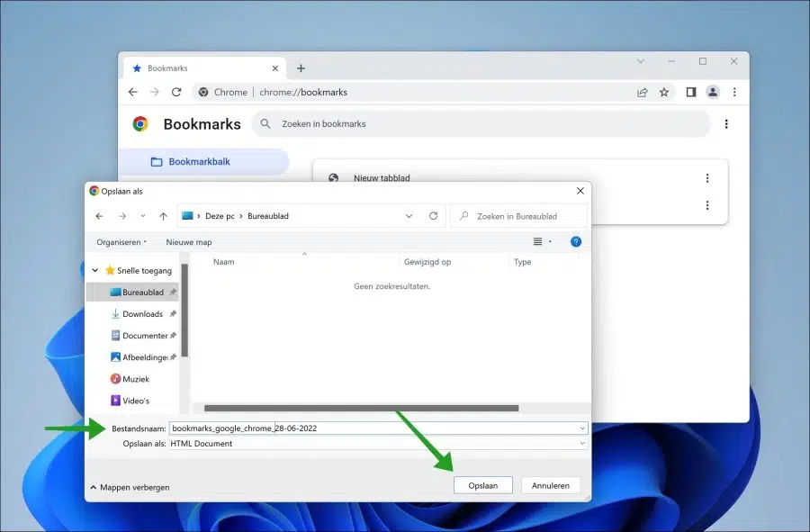Click the Annuleren button
Screen dimensions: 810x532
point(551,485)
